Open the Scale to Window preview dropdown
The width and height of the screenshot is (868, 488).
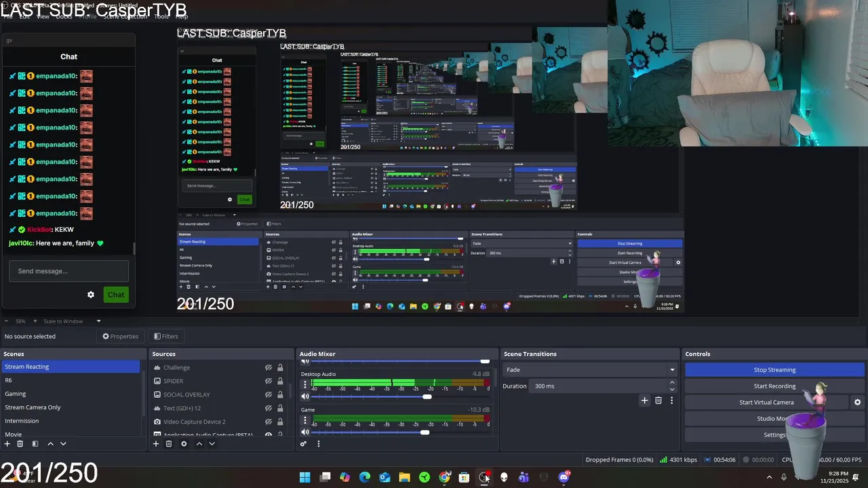pyautogui.click(x=72, y=321)
